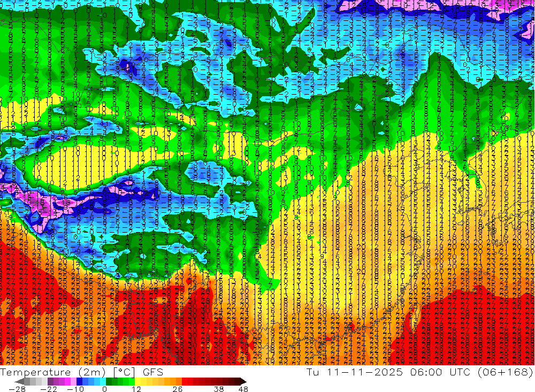The image size is (535, 392).
Task: Click the "(06+168)" forecast offset text
Action: pyautogui.click(x=506, y=372)
